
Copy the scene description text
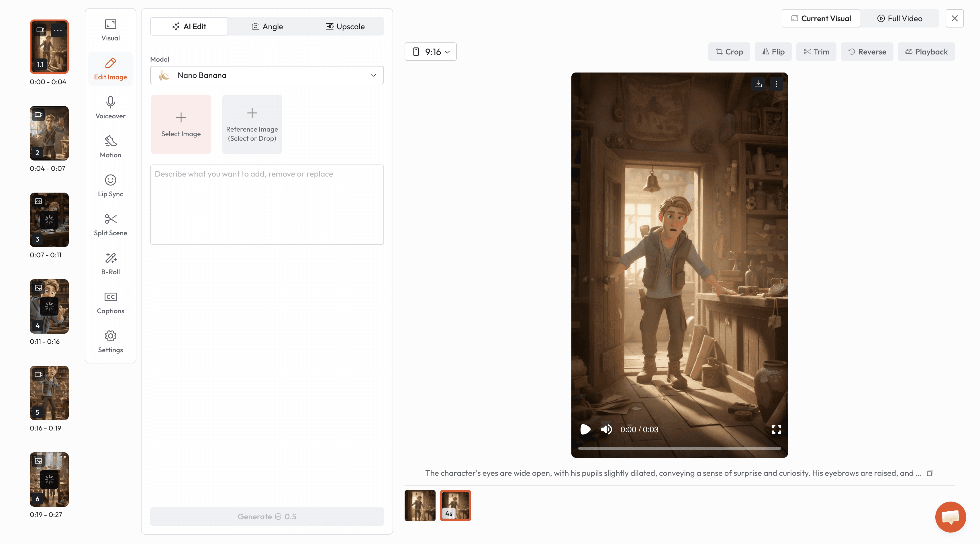point(930,473)
